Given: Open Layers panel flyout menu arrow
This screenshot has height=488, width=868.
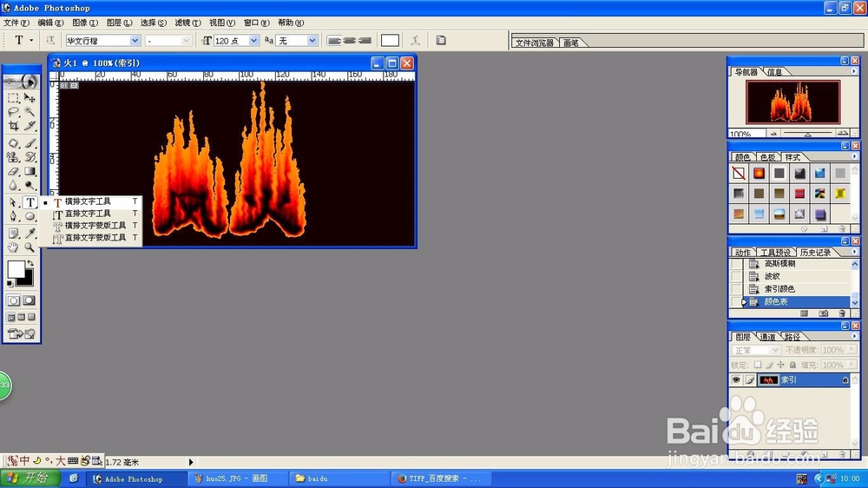Looking at the screenshot, I should 853,336.
